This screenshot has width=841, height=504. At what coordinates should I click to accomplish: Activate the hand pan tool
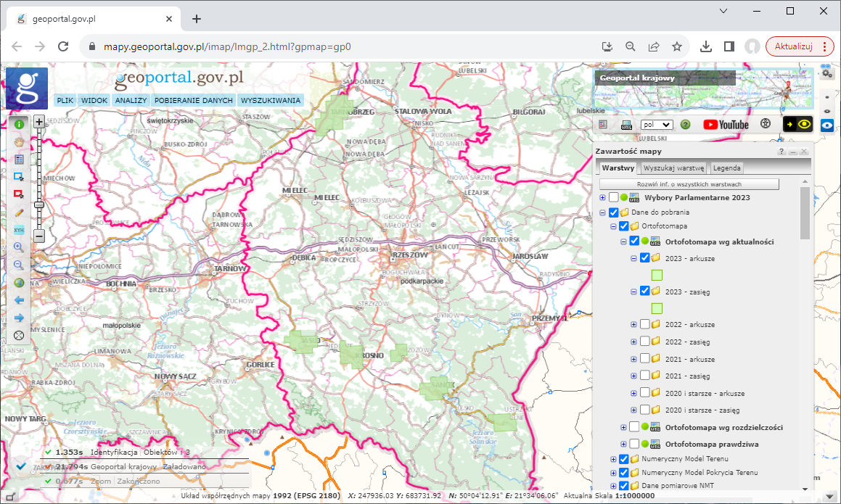[x=19, y=141]
